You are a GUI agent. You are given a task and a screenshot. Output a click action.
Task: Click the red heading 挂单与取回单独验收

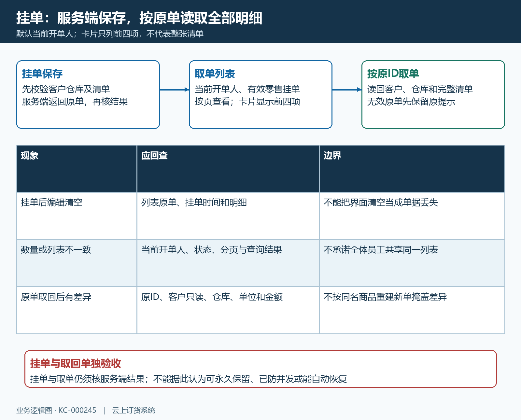click(x=76, y=363)
